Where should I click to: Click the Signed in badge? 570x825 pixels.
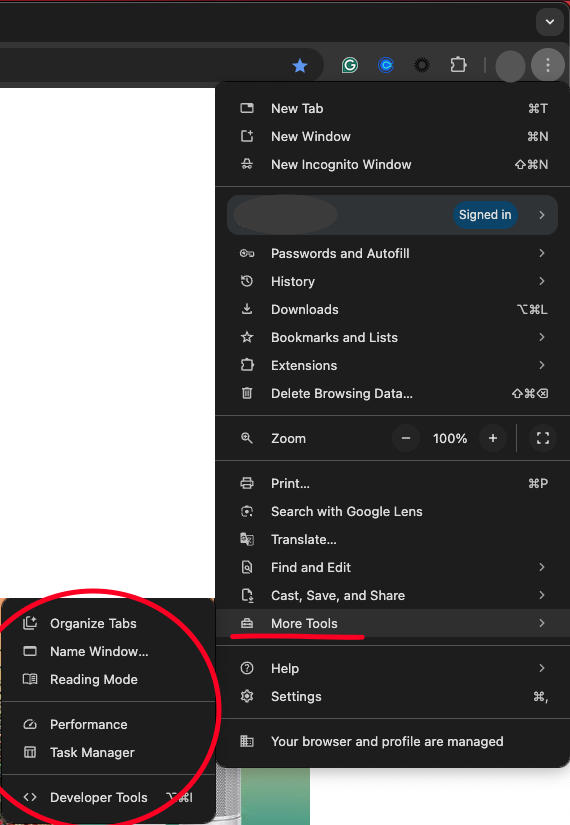click(x=485, y=215)
